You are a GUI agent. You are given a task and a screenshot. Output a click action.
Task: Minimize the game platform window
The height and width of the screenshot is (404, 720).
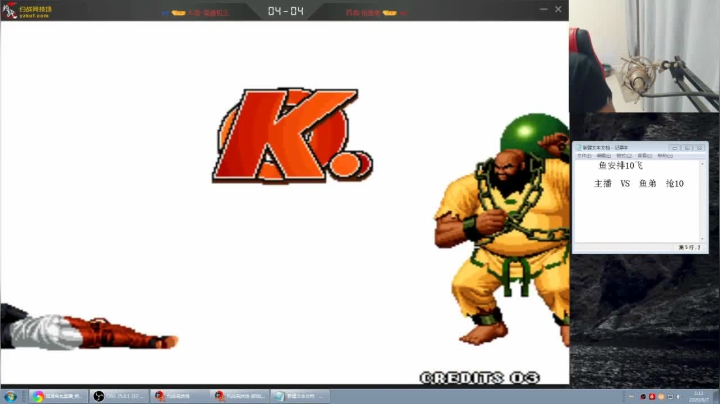click(544, 9)
